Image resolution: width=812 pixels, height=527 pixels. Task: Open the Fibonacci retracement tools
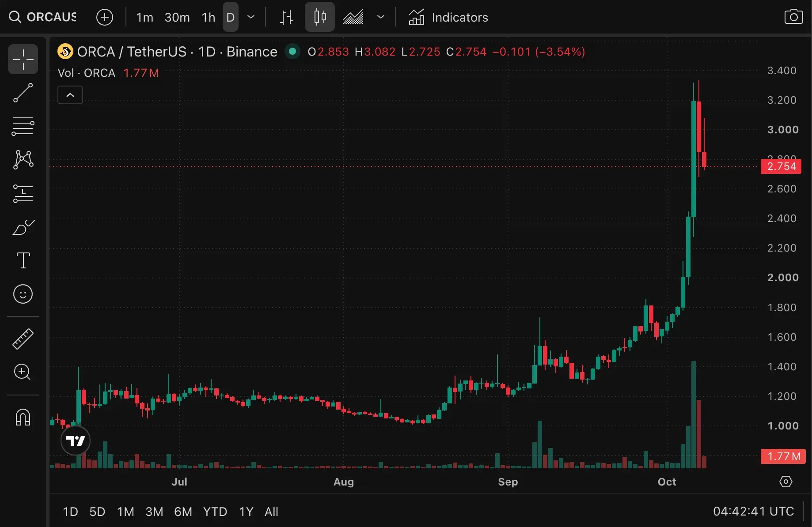23,126
